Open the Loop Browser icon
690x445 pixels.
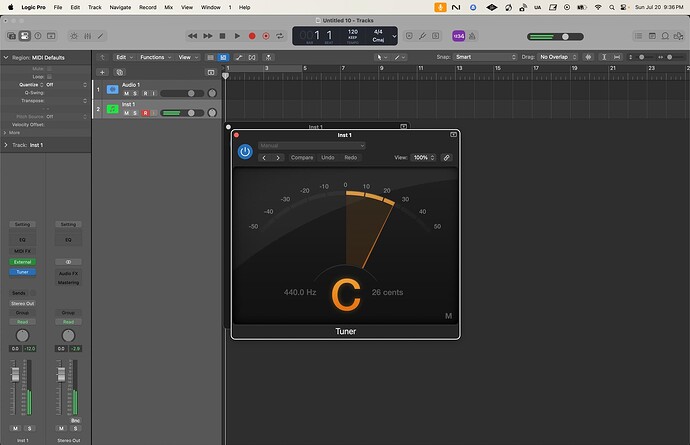pyautogui.click(x=665, y=36)
